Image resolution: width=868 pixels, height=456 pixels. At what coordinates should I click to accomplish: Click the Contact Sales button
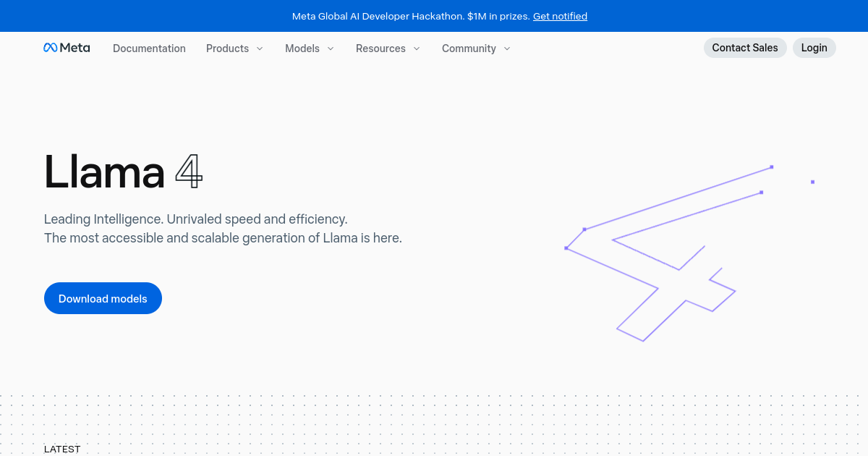(x=745, y=48)
